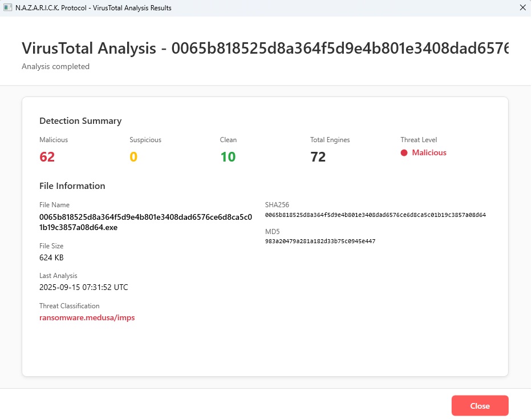Select the File Information heading
532x419 pixels.
pyautogui.click(x=72, y=186)
